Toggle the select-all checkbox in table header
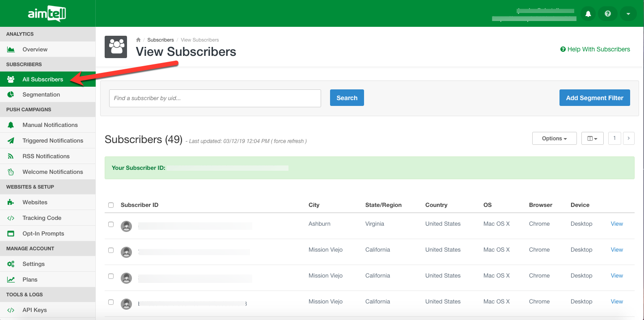 [x=111, y=205]
